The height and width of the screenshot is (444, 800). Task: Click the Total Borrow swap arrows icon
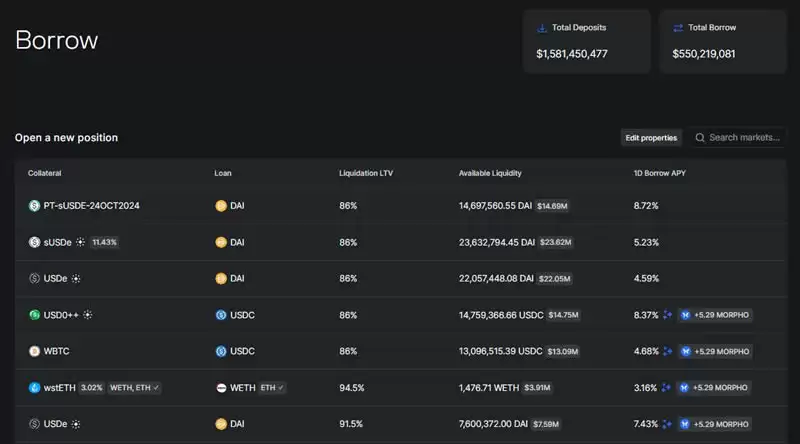click(678, 28)
